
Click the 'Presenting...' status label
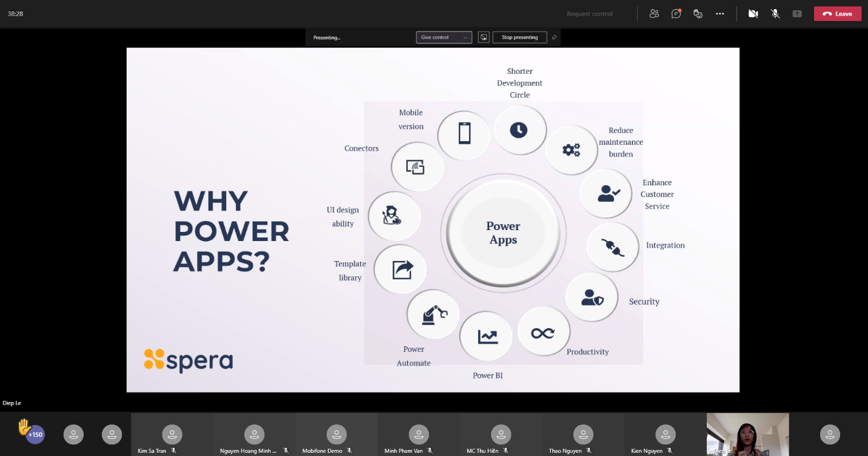(x=327, y=38)
